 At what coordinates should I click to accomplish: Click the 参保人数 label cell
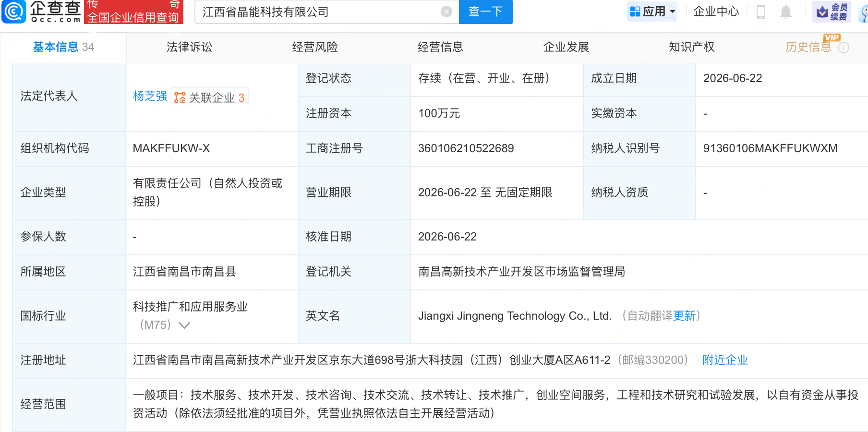click(69, 237)
